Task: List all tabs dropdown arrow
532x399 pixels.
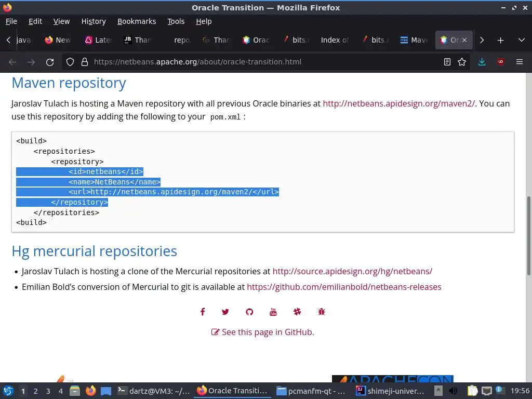Action: click(x=522, y=40)
